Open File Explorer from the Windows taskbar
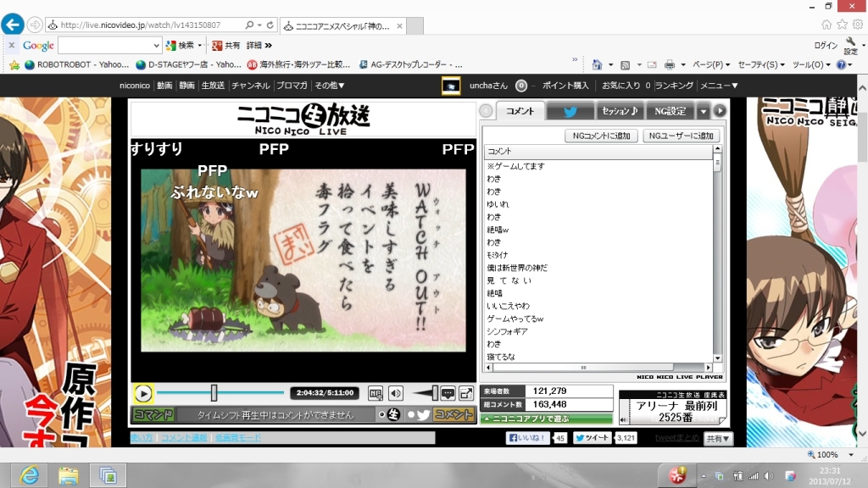 click(x=68, y=475)
